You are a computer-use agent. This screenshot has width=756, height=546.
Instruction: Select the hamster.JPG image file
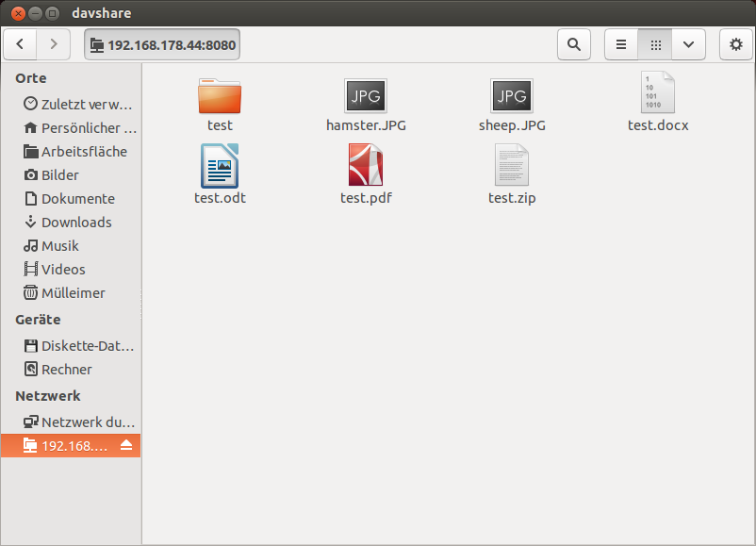(x=366, y=95)
